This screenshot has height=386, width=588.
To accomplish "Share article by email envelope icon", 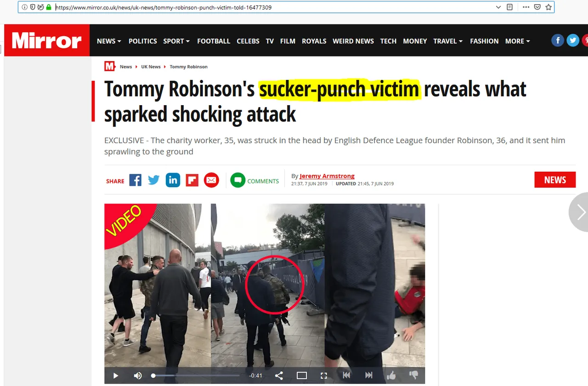I will click(211, 180).
